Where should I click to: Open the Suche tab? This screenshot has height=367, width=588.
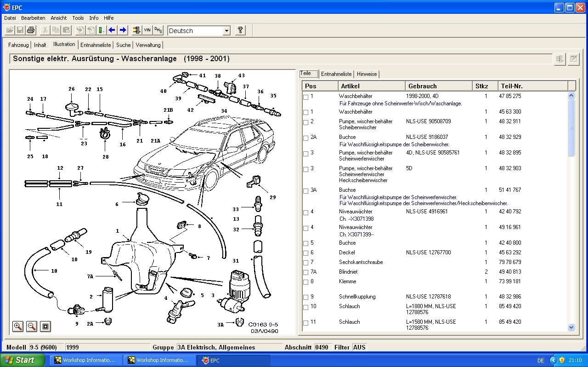tap(123, 45)
